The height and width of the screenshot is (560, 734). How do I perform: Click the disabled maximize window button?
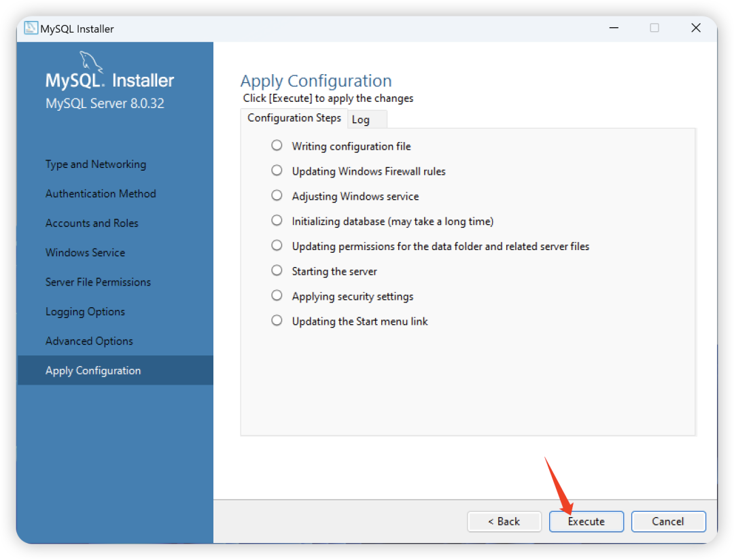pyautogui.click(x=654, y=28)
